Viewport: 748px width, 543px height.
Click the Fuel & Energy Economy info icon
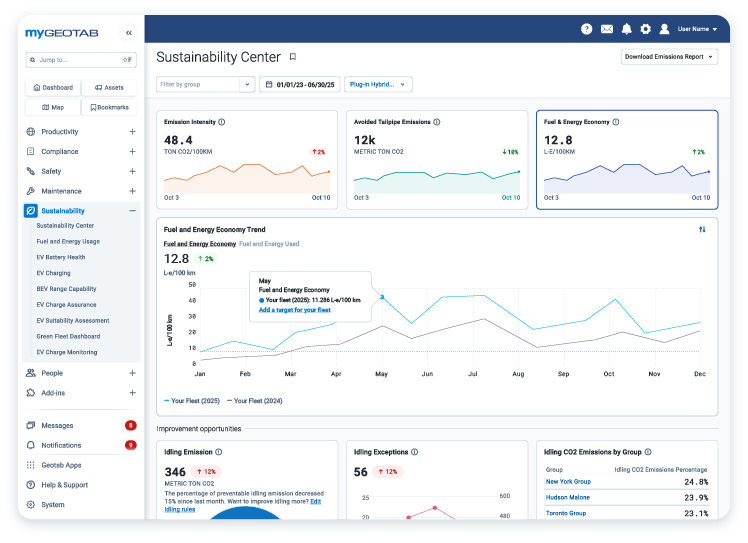click(x=616, y=122)
